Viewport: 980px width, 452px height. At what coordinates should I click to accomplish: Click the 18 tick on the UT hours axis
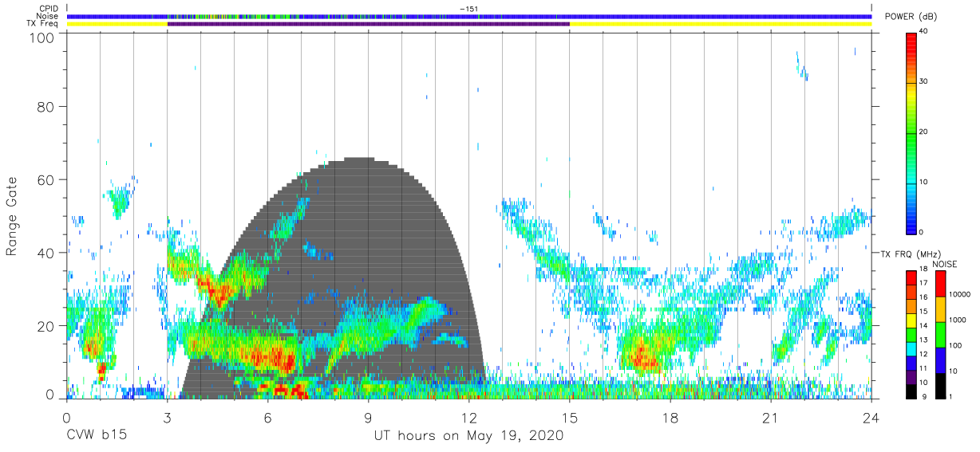pos(670,418)
